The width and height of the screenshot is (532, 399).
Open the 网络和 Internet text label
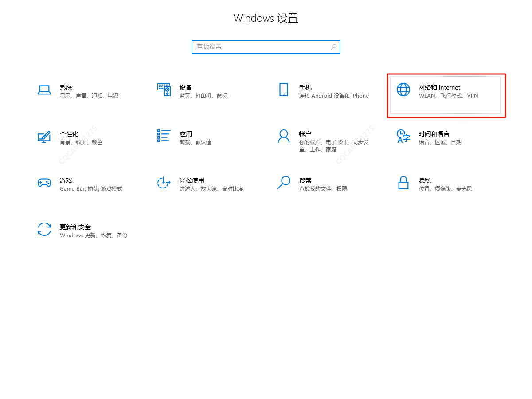tap(439, 87)
